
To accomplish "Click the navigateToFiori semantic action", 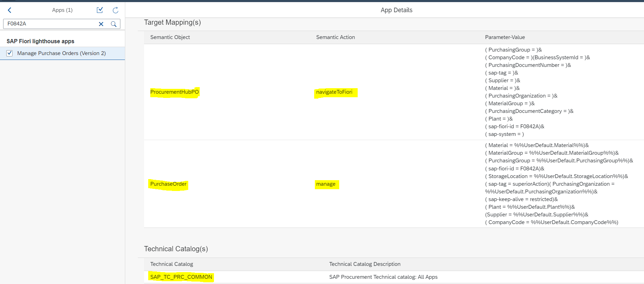I will 334,92.
